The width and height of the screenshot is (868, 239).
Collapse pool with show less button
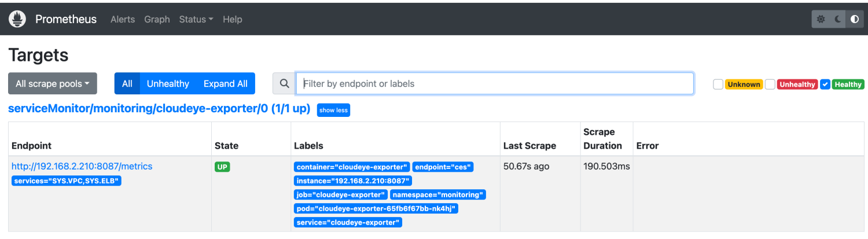(333, 110)
